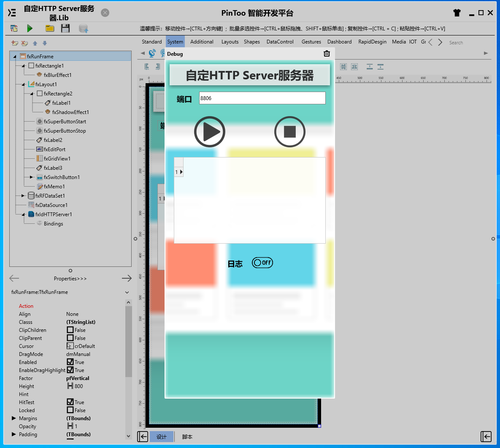Stop the HTTP server with the round stop button
Image resolution: width=500 pixels, height=448 pixels.
[290, 132]
